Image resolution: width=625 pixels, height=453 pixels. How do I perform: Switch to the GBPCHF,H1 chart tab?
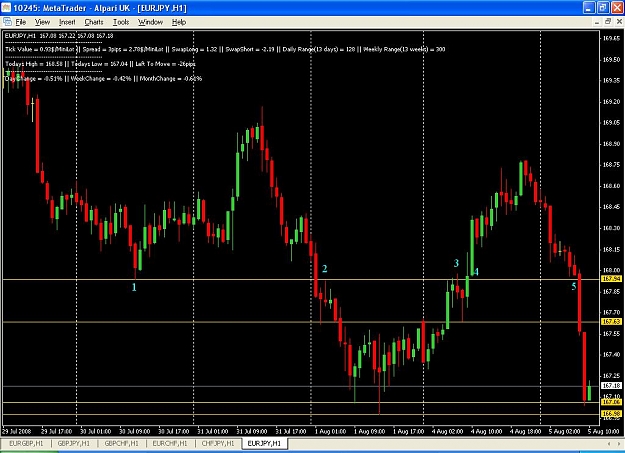click(x=122, y=443)
